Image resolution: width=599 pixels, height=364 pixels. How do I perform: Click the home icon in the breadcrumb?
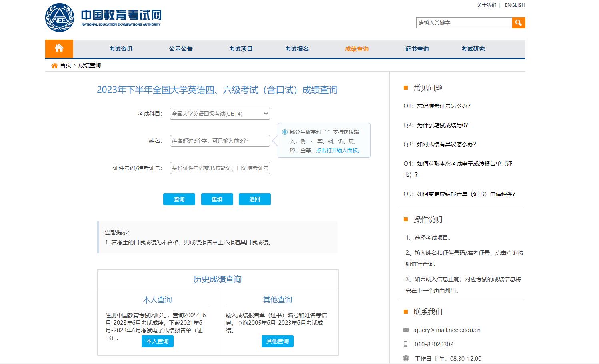54,65
